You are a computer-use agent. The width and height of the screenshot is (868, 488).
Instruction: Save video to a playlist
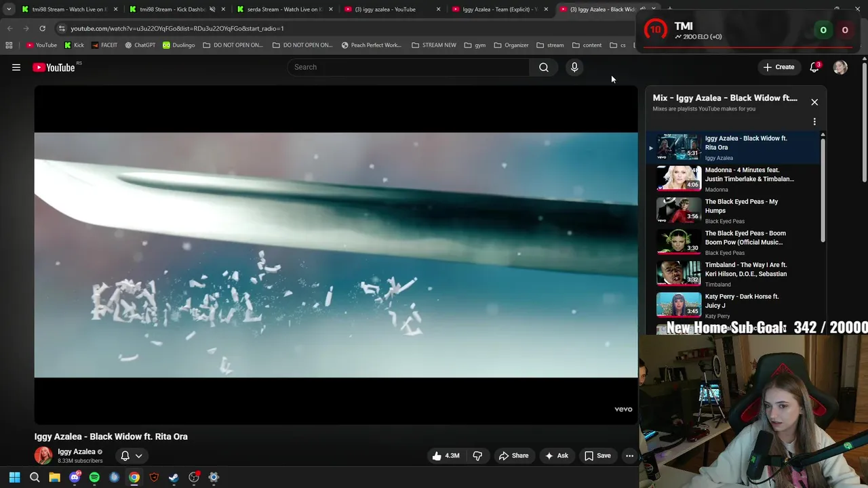point(597,455)
